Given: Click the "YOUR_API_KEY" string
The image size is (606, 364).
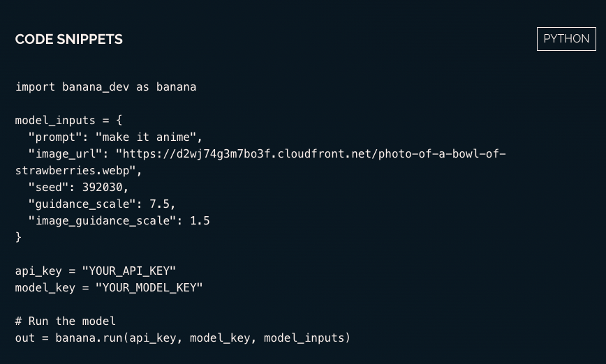Looking at the screenshot, I should [128, 271].
